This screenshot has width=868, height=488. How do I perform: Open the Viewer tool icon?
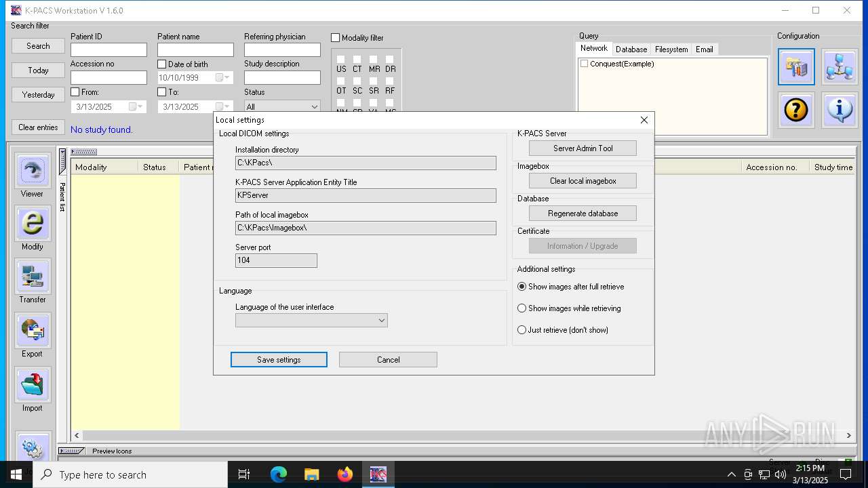point(33,171)
